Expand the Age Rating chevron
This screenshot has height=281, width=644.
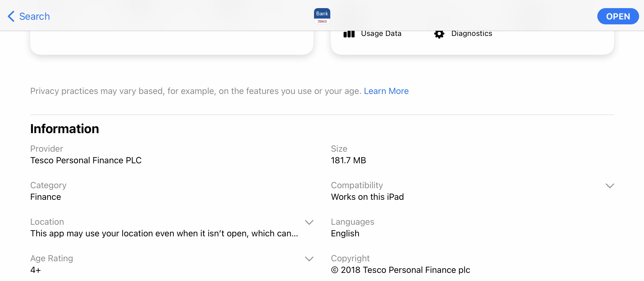pos(309,259)
